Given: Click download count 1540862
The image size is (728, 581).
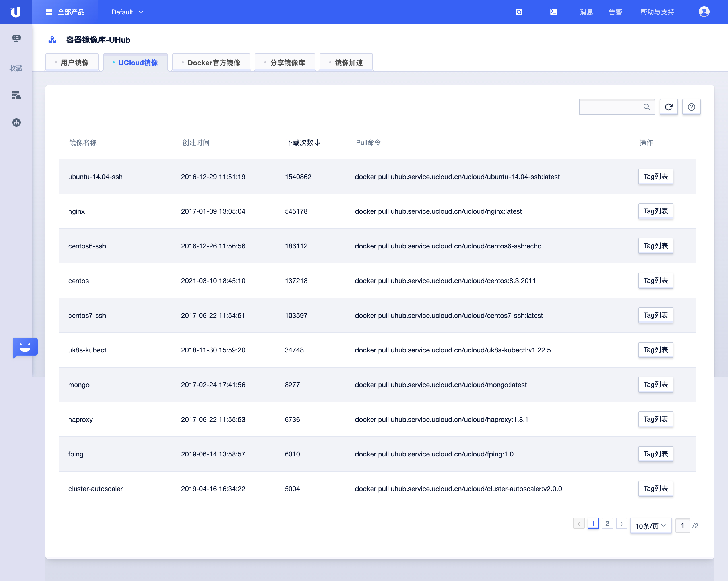Looking at the screenshot, I should (x=298, y=177).
